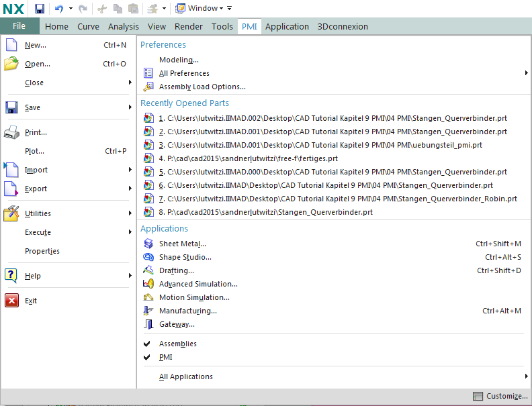Click the New document icon
The image size is (532, 406).
tap(11, 45)
